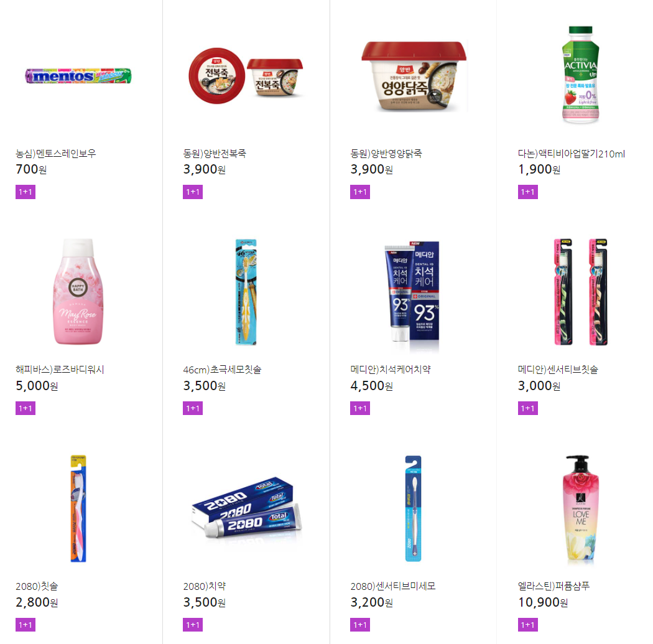Click the 농심)멘토스레인보우 product name
The height and width of the screenshot is (644, 653).
[x=56, y=154]
